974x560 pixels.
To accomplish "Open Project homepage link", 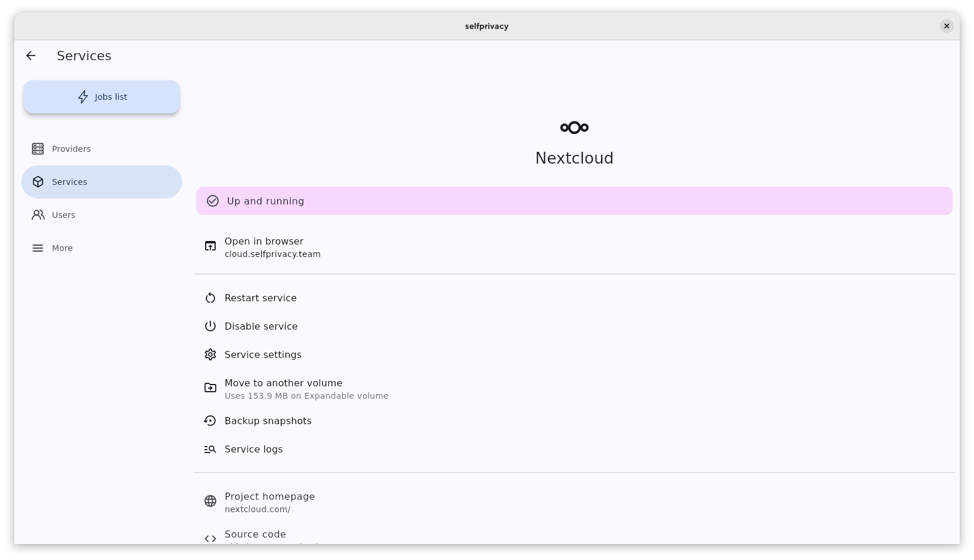I will 574,502.
